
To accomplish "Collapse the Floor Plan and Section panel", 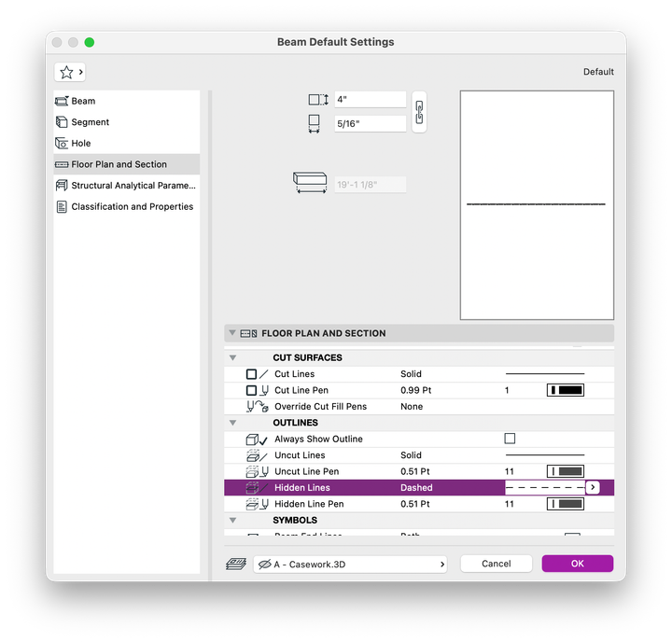I will click(232, 332).
